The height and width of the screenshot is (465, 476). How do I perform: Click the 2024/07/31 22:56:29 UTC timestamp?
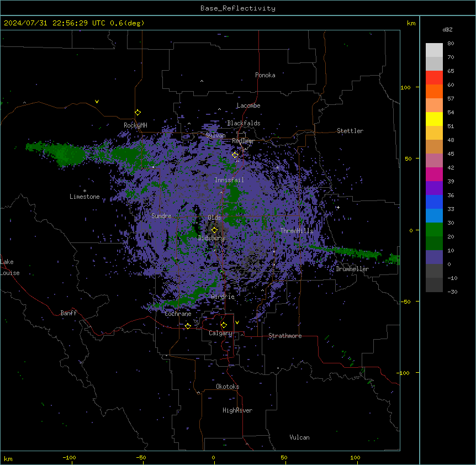pyautogui.click(x=54, y=23)
